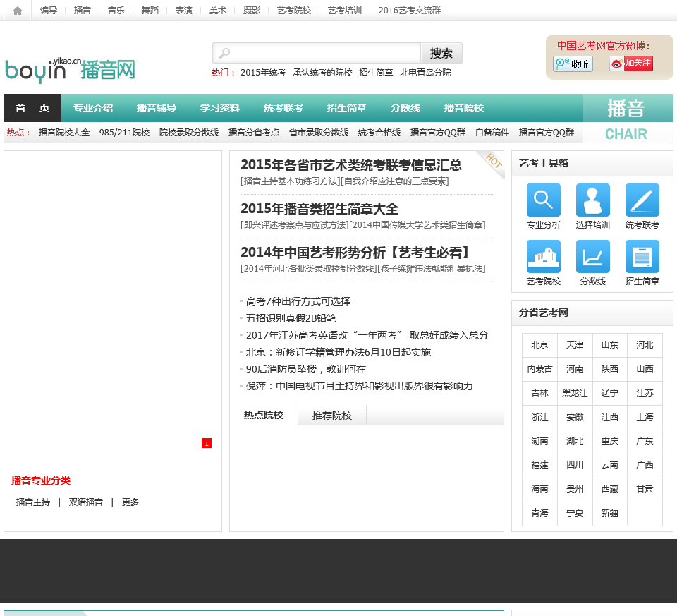Select the 热点院校 tab
Viewport: 677px width, 616px height.
pyautogui.click(x=264, y=415)
